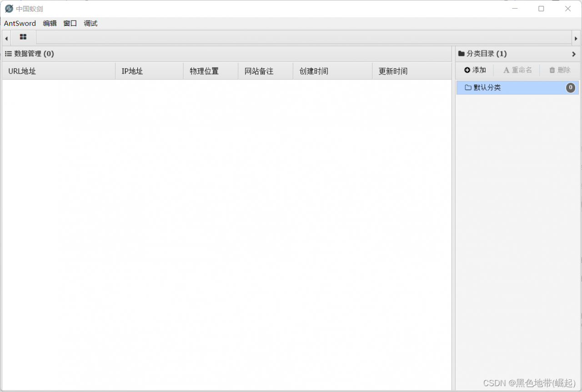Click the URL地址 column header
Image resolution: width=582 pixels, height=392 pixels.
[x=59, y=71]
